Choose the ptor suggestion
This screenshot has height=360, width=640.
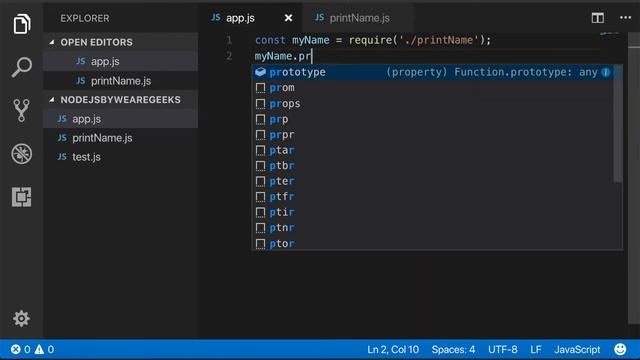point(433,243)
